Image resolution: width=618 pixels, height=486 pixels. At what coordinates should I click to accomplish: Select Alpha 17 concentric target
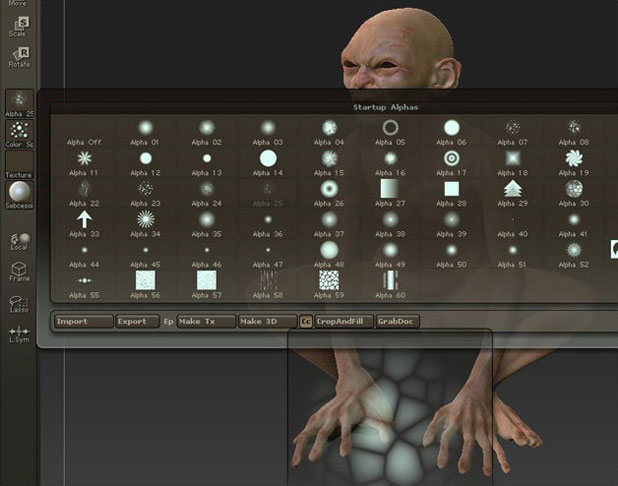pyautogui.click(x=451, y=164)
